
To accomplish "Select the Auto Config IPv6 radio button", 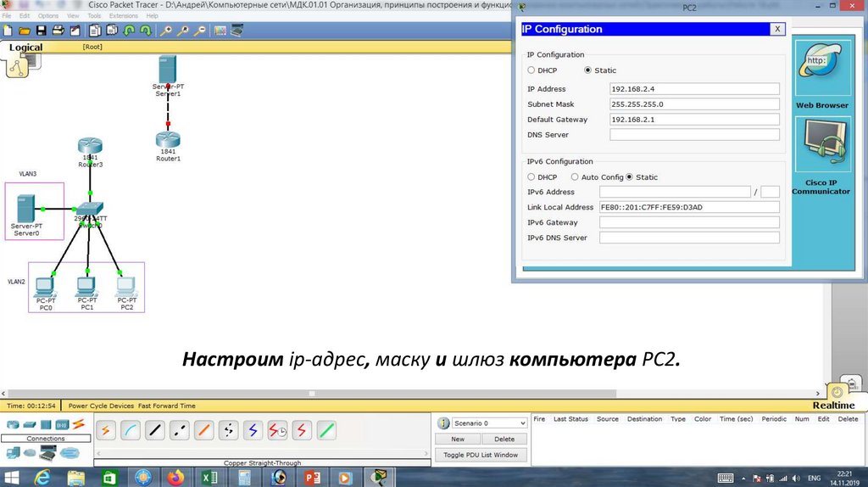I will coord(575,177).
